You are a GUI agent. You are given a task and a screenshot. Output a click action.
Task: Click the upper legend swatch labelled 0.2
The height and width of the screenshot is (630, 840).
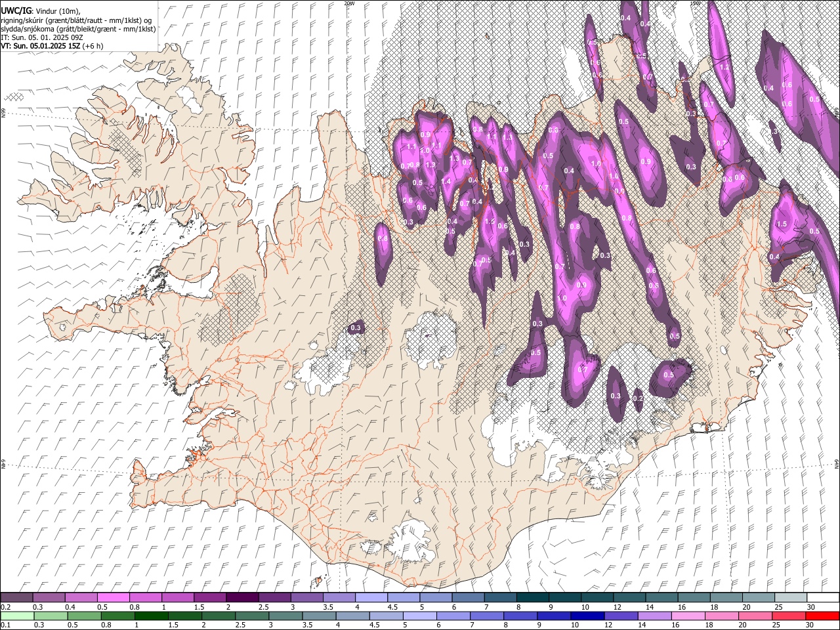coord(16,597)
